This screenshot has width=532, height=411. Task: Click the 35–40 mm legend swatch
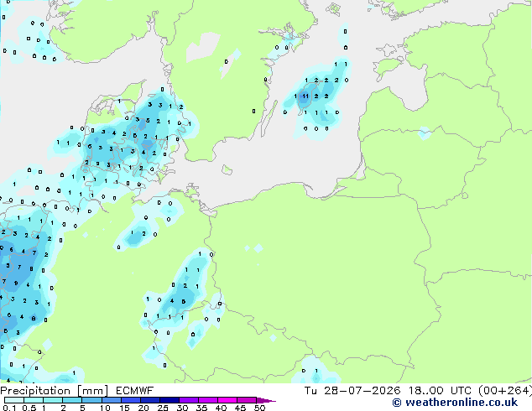click(208, 400)
